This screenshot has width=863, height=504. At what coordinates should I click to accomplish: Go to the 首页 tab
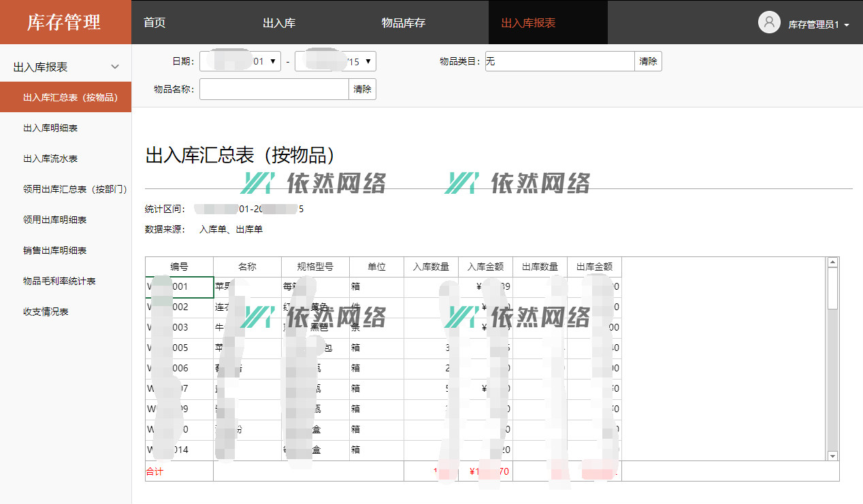154,22
